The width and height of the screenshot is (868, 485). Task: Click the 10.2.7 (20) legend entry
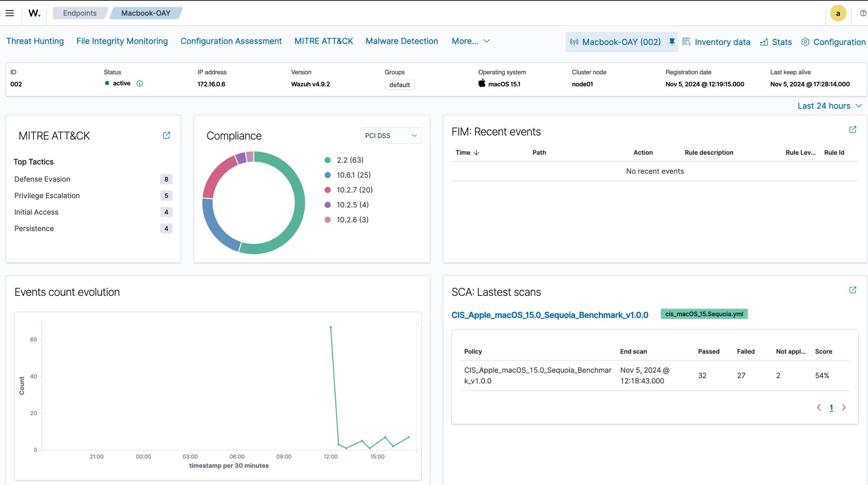click(x=348, y=190)
